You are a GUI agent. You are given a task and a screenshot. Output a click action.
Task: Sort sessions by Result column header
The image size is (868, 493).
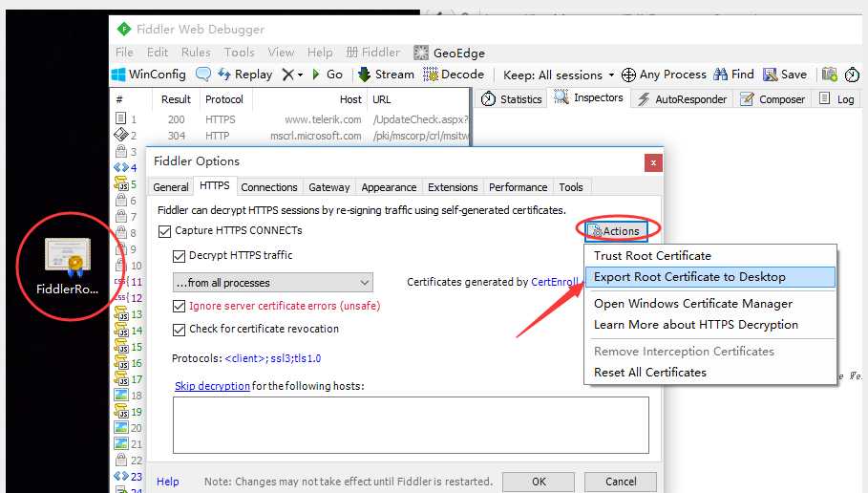176,99
